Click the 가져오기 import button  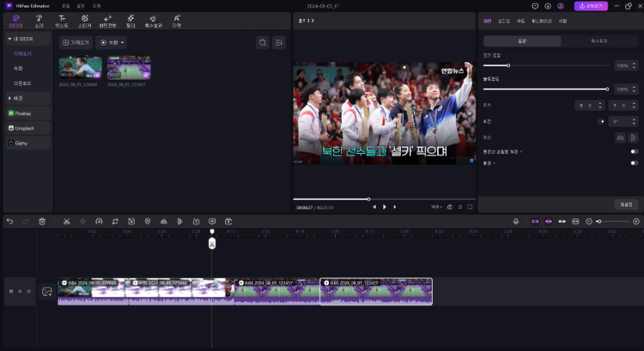75,42
